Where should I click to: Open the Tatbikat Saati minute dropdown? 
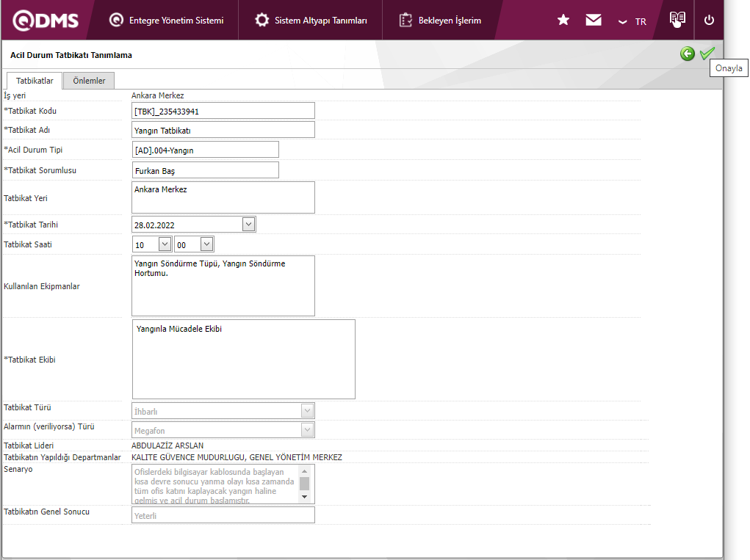206,244
